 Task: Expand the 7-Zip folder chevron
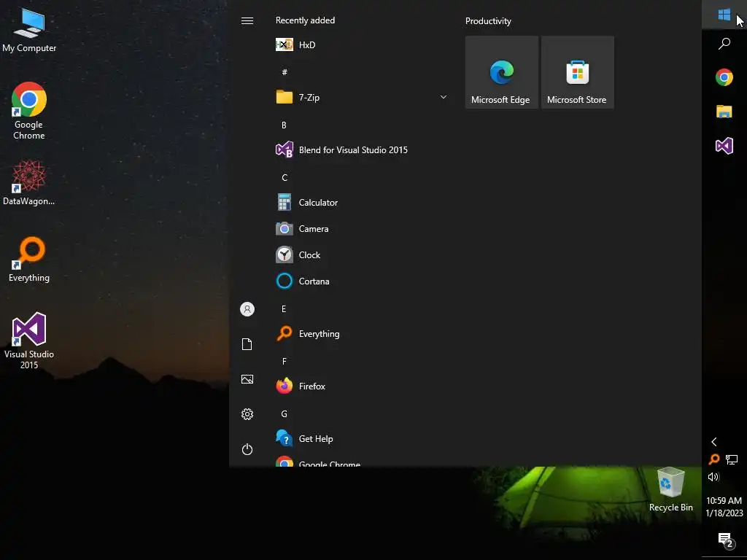(x=443, y=97)
